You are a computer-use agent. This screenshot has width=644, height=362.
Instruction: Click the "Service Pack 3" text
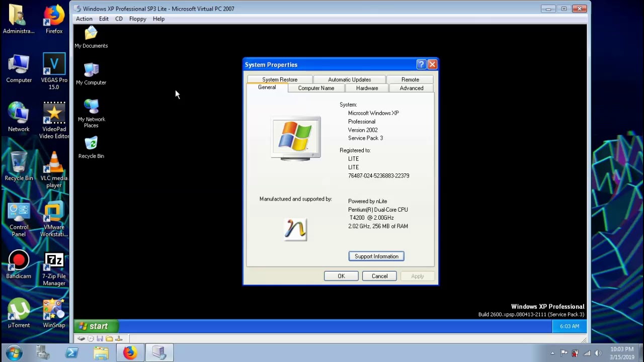click(365, 138)
